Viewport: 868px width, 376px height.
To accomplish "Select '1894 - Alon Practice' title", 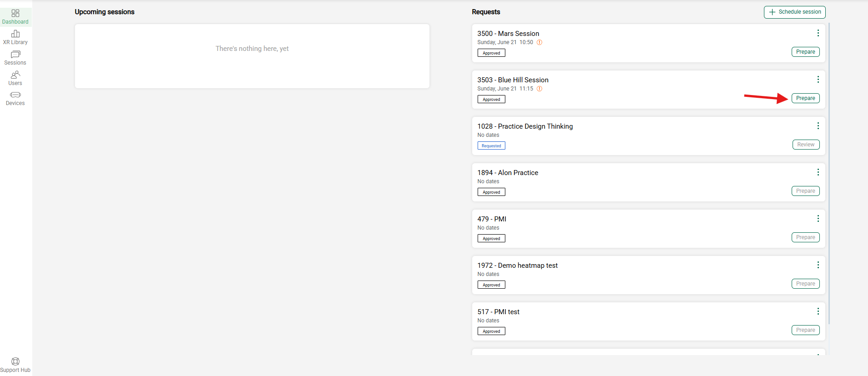I will tap(508, 173).
